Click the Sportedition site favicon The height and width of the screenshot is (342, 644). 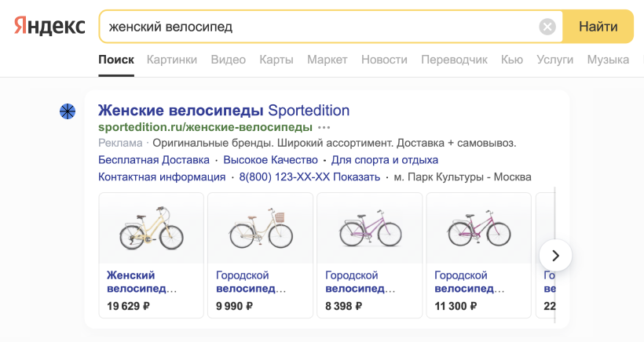point(68,111)
